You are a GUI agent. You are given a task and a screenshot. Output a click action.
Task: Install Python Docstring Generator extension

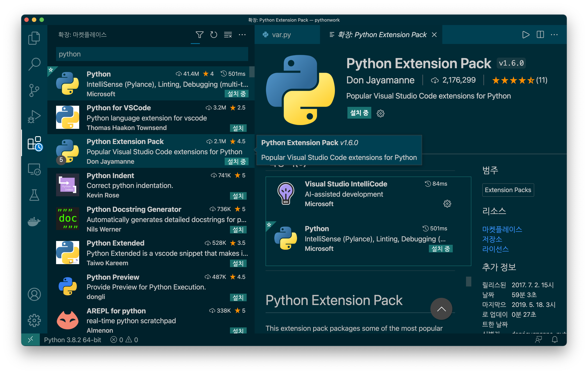tap(238, 230)
